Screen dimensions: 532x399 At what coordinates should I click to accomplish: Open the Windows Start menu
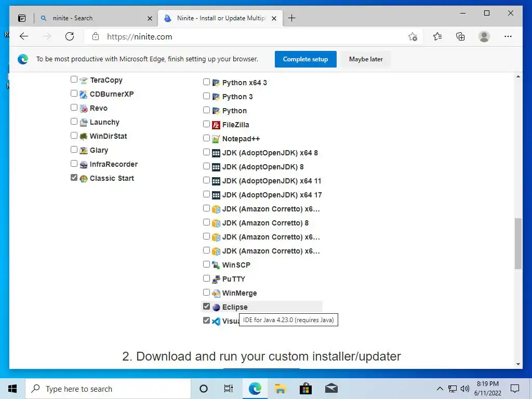click(12, 389)
